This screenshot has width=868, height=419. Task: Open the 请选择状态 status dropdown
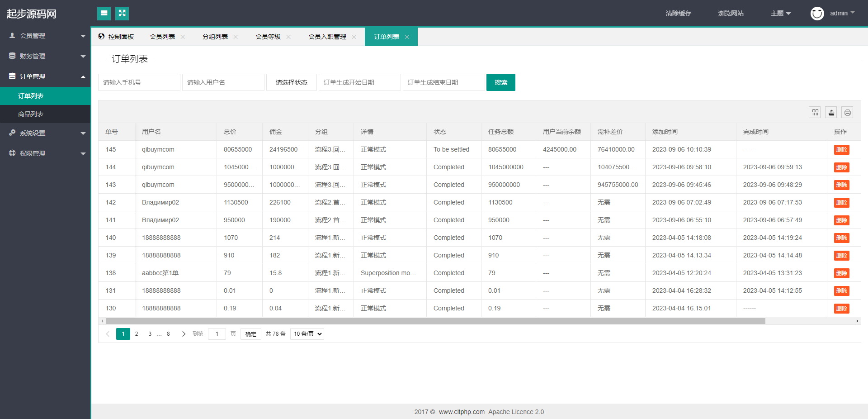pos(292,82)
